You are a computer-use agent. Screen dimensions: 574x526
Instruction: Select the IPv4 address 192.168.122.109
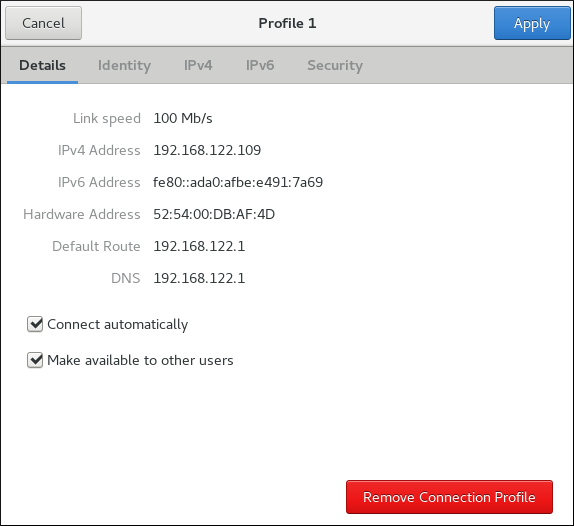(207, 150)
